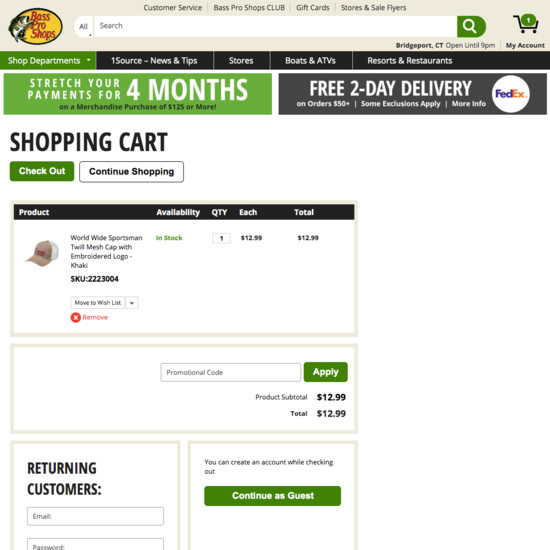Click the FedEx logo in the banner
550x550 pixels.
tap(511, 94)
